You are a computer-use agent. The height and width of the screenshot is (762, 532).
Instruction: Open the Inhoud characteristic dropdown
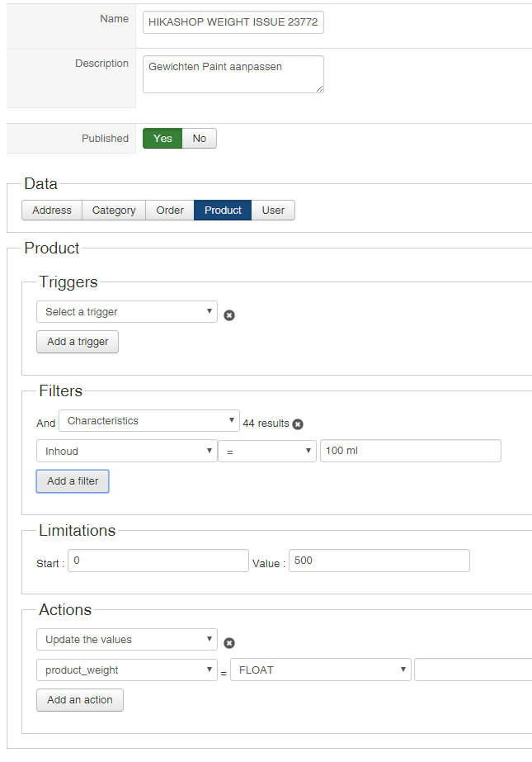pyautogui.click(x=127, y=452)
